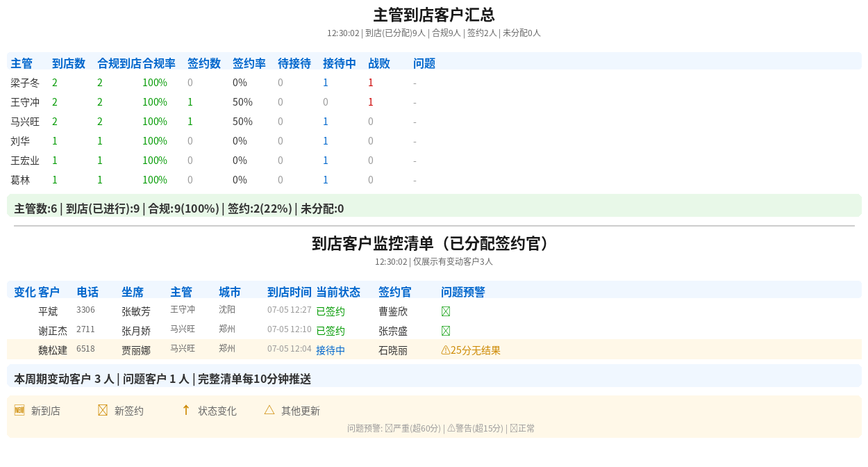Click the 主管数:6 summary bar
This screenshot has height=467, width=868.
click(434, 206)
